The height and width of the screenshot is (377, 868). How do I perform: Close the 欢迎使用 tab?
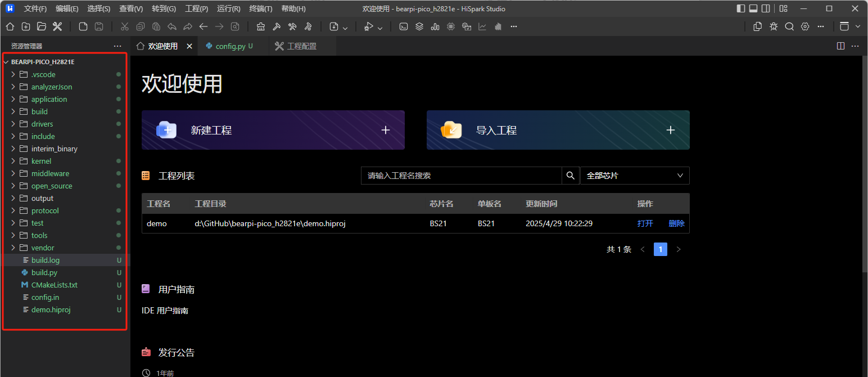pyautogui.click(x=189, y=46)
